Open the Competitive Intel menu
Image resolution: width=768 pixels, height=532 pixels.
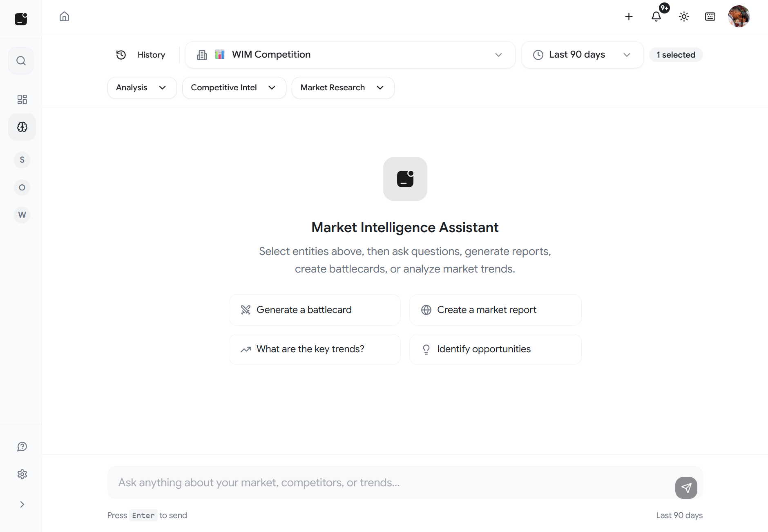234,88
